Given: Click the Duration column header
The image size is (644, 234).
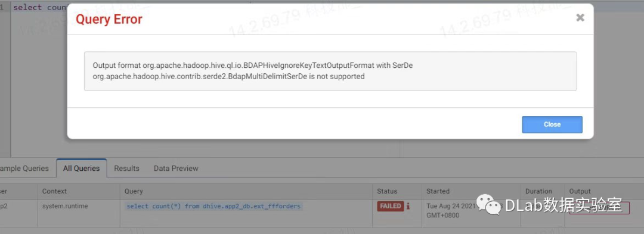Looking at the screenshot, I should tap(538, 191).
